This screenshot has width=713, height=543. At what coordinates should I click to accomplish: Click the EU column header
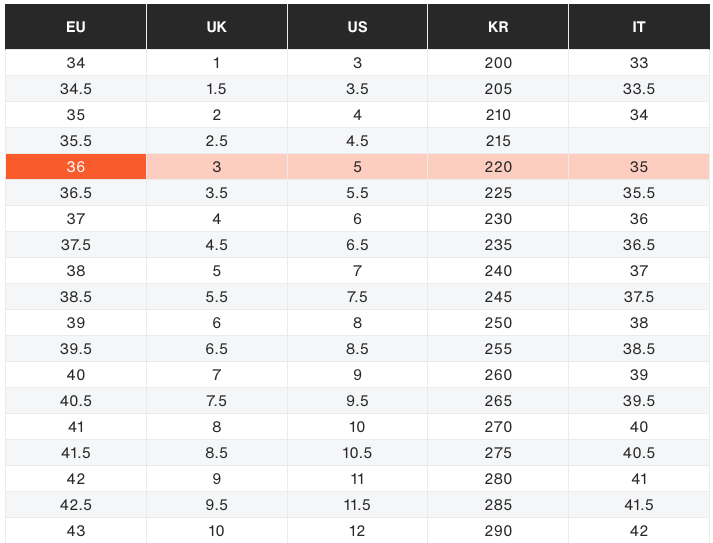coord(76,27)
